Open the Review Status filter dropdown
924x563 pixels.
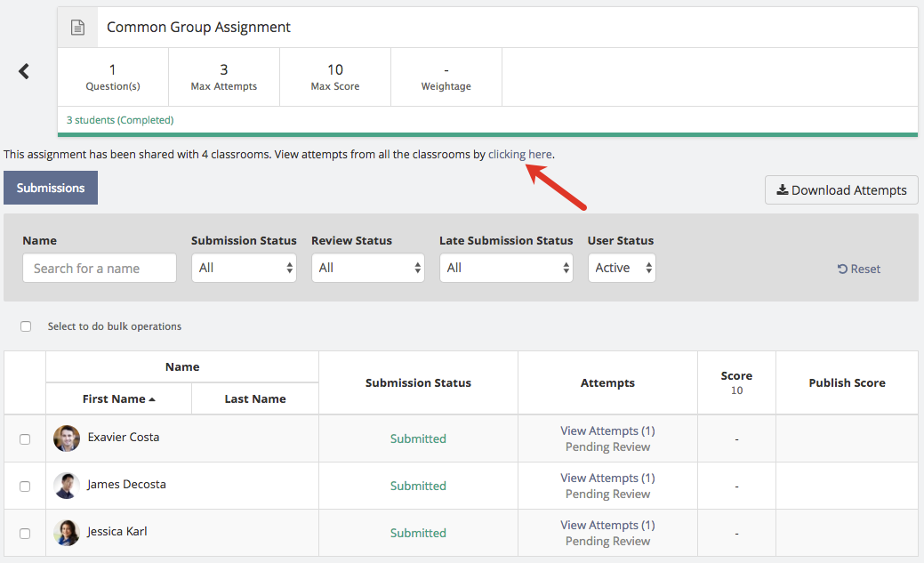point(367,268)
